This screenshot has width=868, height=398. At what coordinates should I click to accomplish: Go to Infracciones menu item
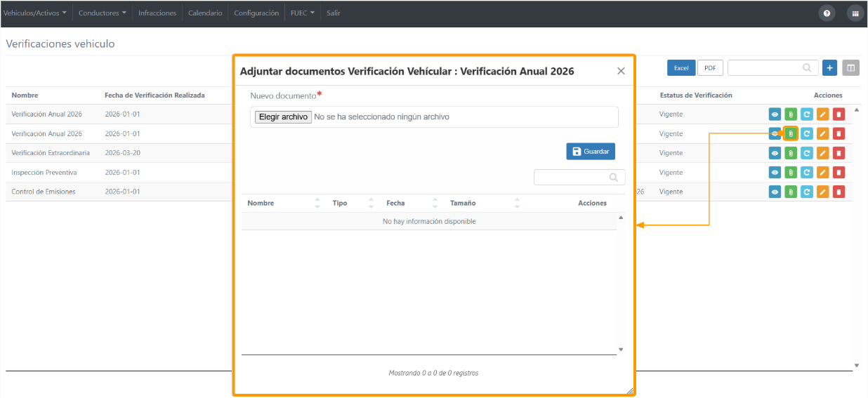click(x=157, y=13)
